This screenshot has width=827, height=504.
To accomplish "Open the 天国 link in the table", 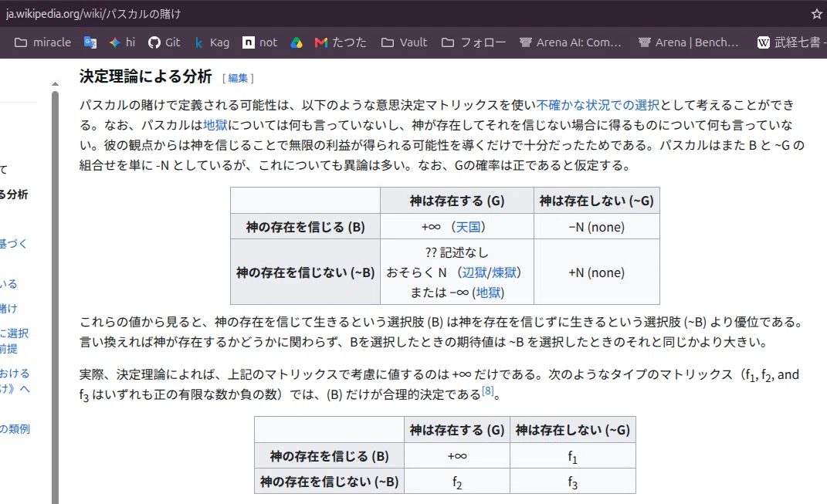I will [x=468, y=227].
